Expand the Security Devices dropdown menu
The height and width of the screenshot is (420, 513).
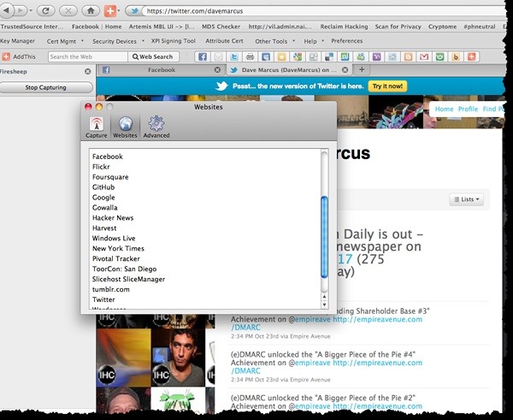click(x=143, y=41)
